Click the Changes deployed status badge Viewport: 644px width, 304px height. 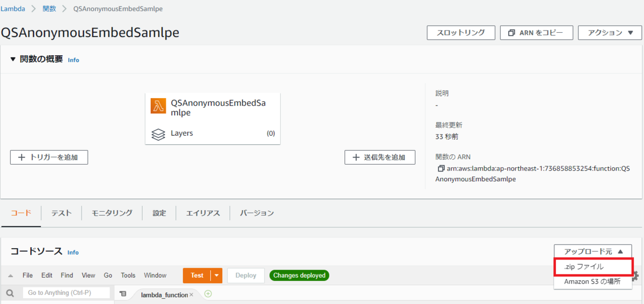299,276
